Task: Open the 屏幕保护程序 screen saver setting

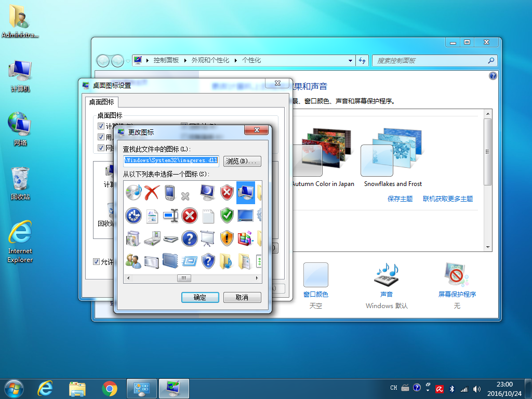Action: pyautogui.click(x=457, y=285)
